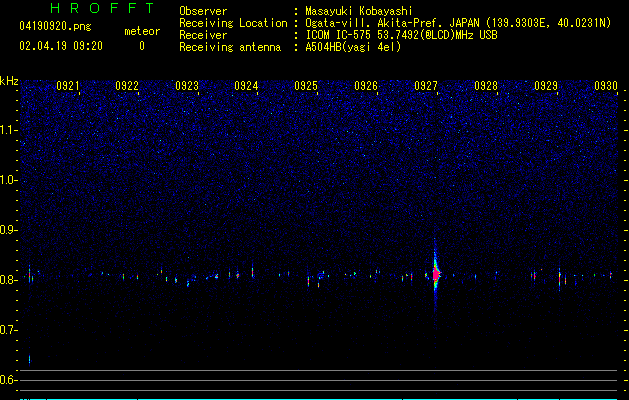
Task: Click the 0929 time marker
Action: click(546, 86)
